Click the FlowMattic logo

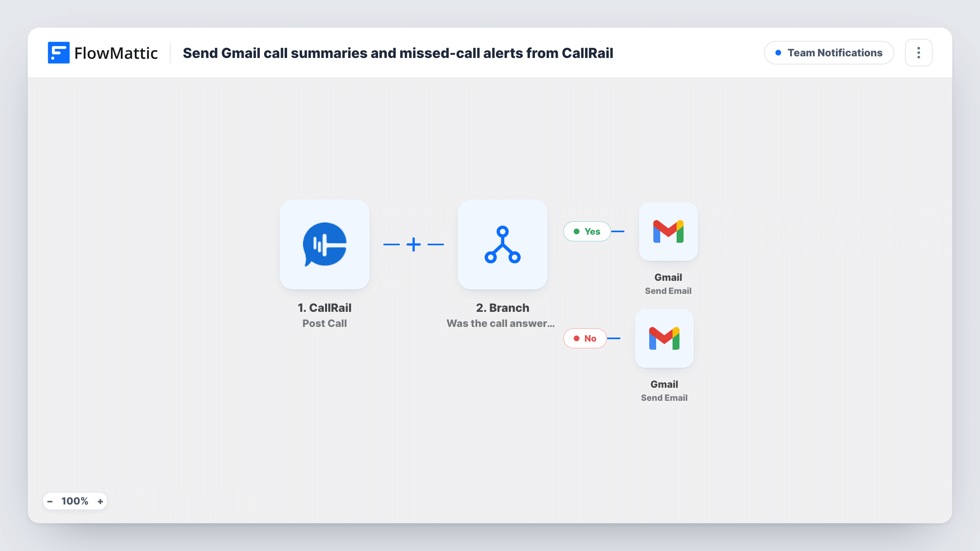click(x=103, y=53)
